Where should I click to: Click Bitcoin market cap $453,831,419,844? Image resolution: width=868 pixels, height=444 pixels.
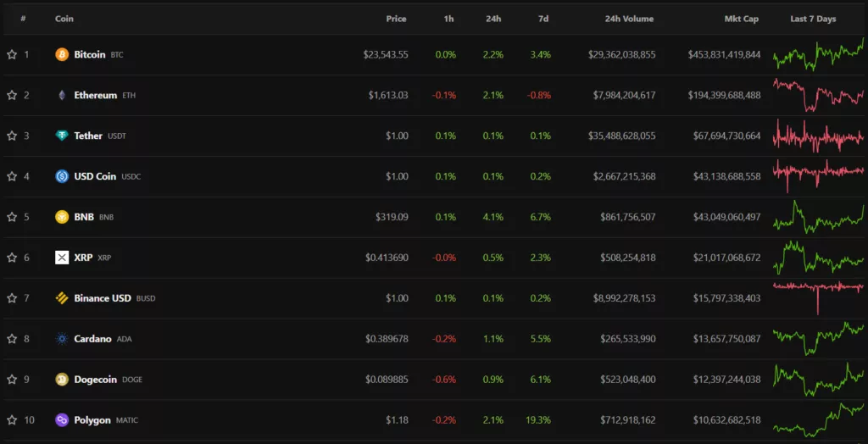724,55
